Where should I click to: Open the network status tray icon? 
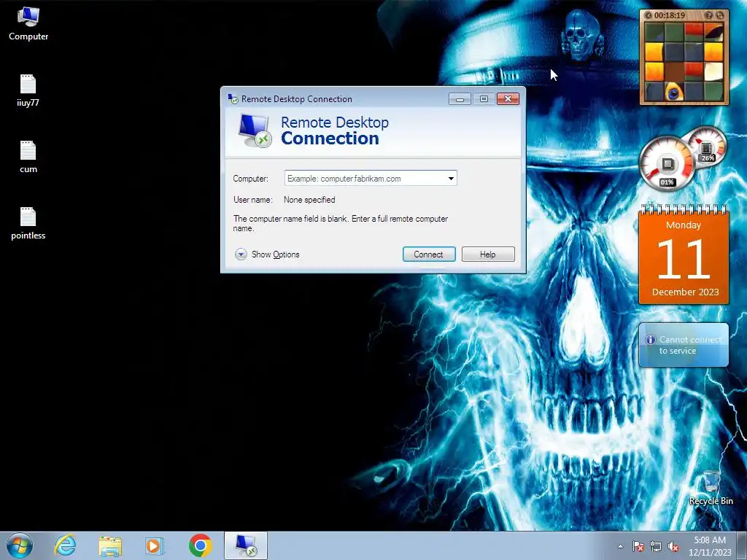[x=656, y=546]
